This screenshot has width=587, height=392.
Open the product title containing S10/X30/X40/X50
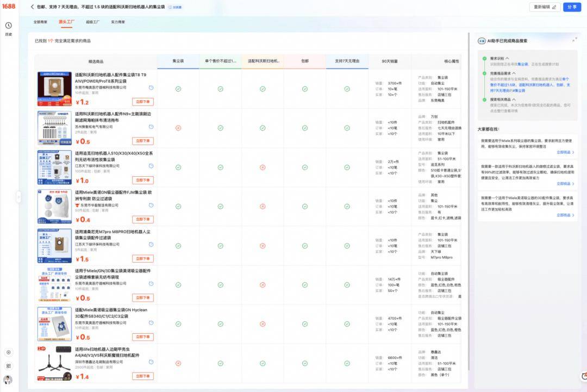(114, 156)
